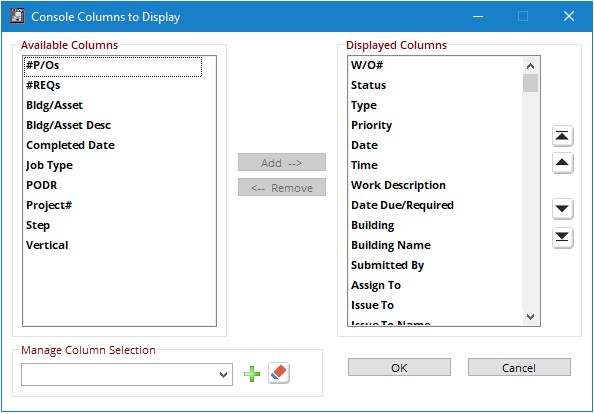Click the Displayed Columns scroll-down arrow
This screenshot has width=594, height=414.
point(530,317)
